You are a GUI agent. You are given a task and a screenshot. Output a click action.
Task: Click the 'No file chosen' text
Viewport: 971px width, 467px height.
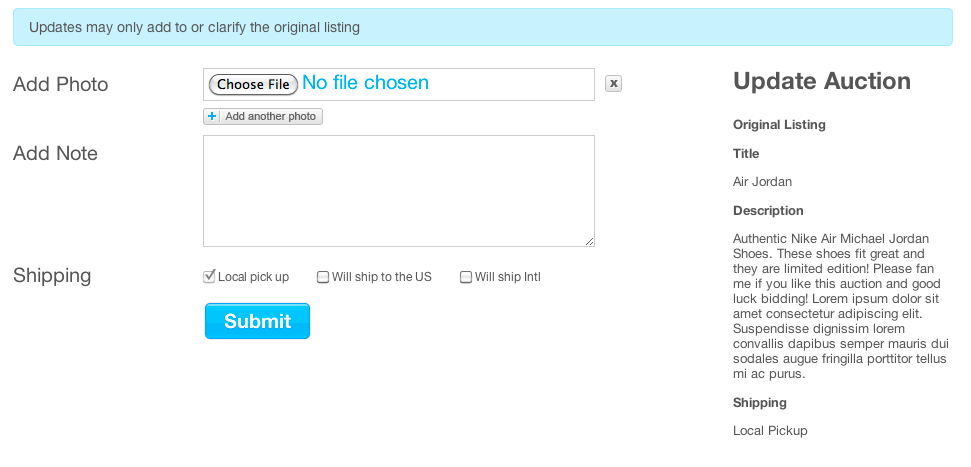[x=365, y=83]
